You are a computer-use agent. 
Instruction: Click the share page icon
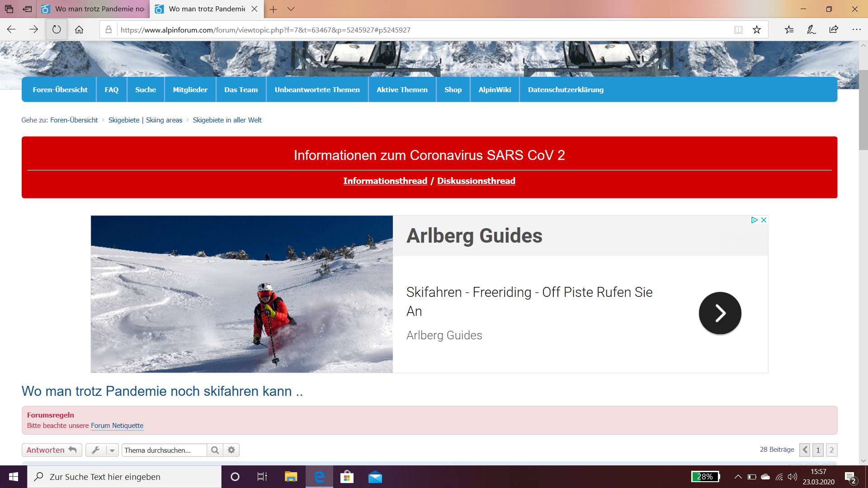pos(834,30)
